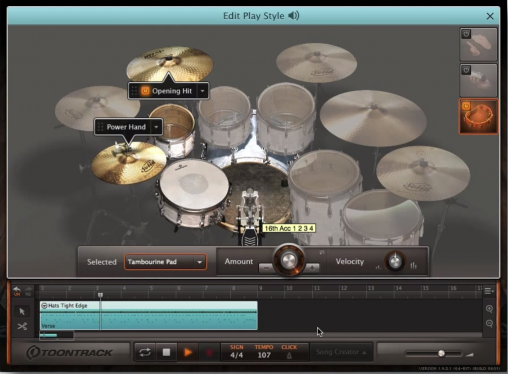The height and width of the screenshot is (374, 508).
Task: Click the high velocity bars icon
Action: pyautogui.click(x=414, y=265)
